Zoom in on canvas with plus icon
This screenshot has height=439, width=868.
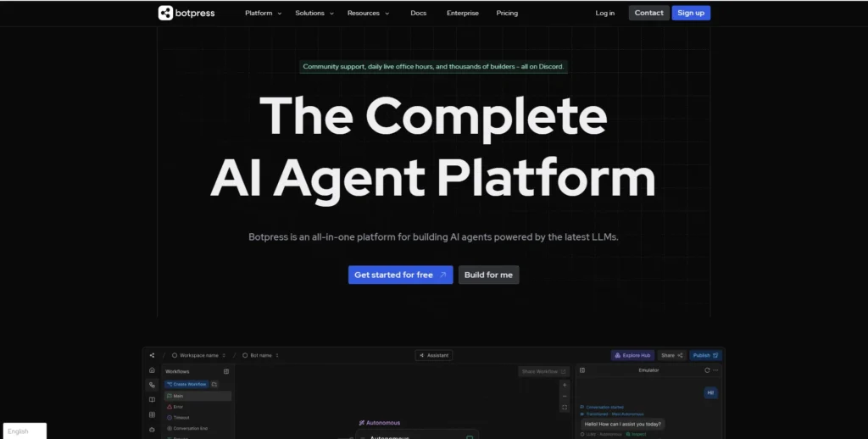click(x=565, y=385)
